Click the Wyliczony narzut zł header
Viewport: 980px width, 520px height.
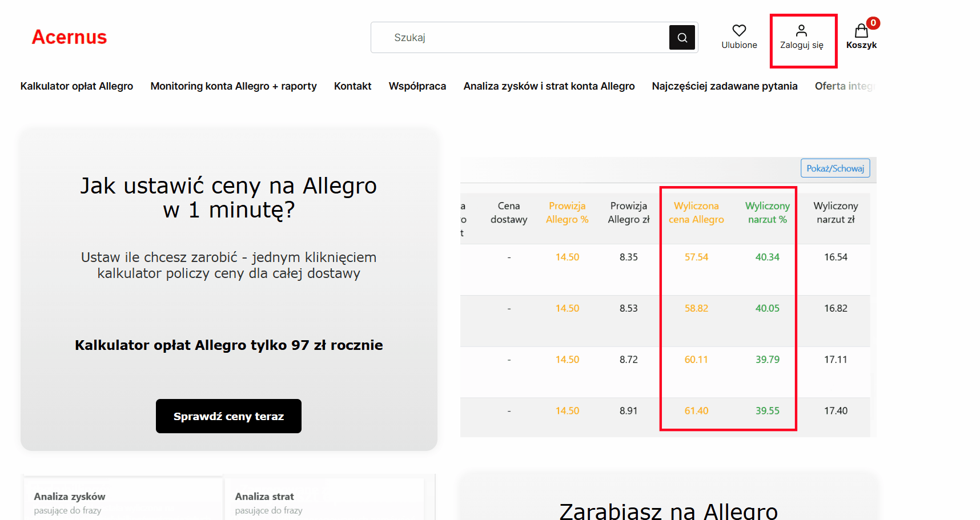tap(836, 213)
